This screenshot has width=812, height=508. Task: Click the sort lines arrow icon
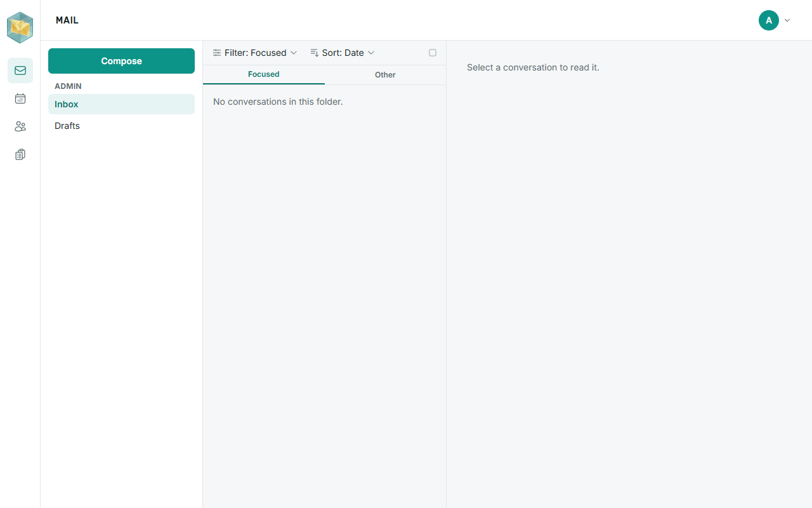click(x=315, y=53)
